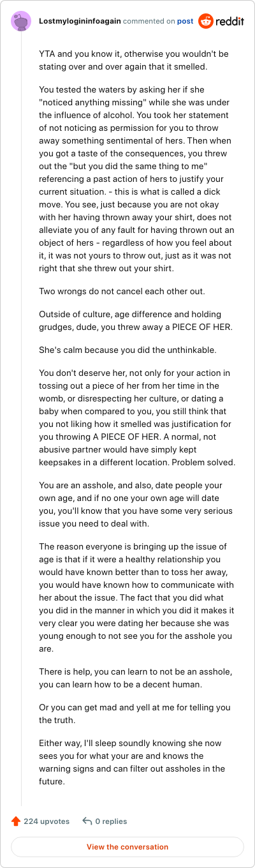The height and width of the screenshot is (868, 255).
Task: Click the orange upvote arrow icon
Action: point(16,821)
